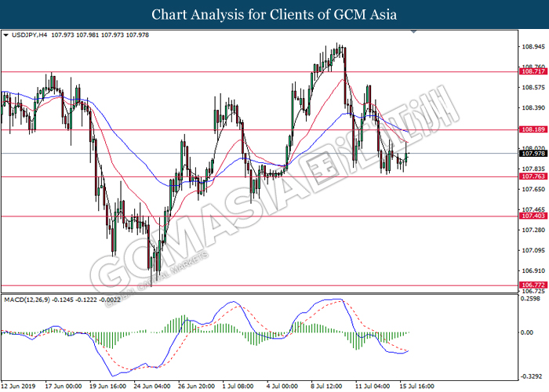Click the USDJPY,H4 symbol label
Screen dimensions: 549x392
pos(30,35)
